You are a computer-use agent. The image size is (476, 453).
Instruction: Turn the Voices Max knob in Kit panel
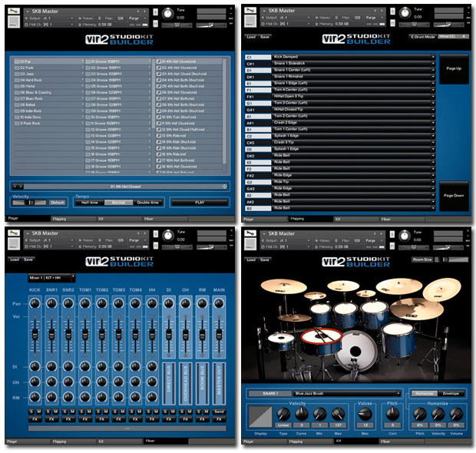pyautogui.click(x=365, y=413)
